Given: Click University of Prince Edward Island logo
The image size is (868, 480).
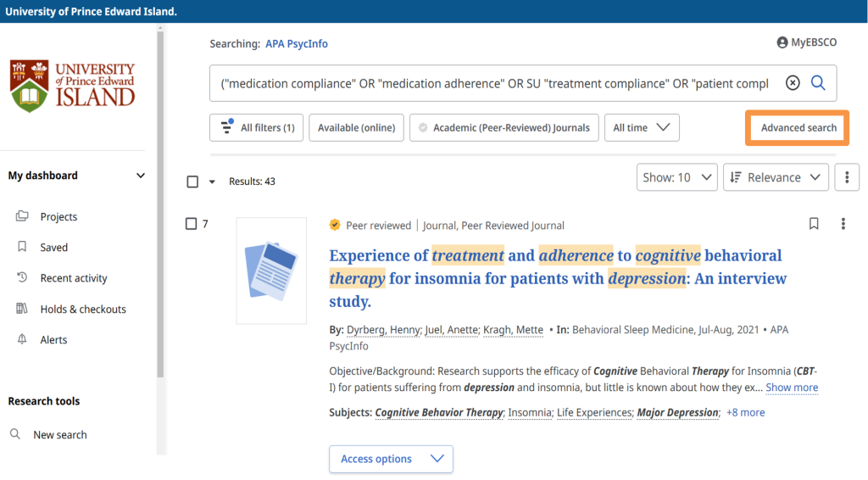Looking at the screenshot, I should [73, 86].
